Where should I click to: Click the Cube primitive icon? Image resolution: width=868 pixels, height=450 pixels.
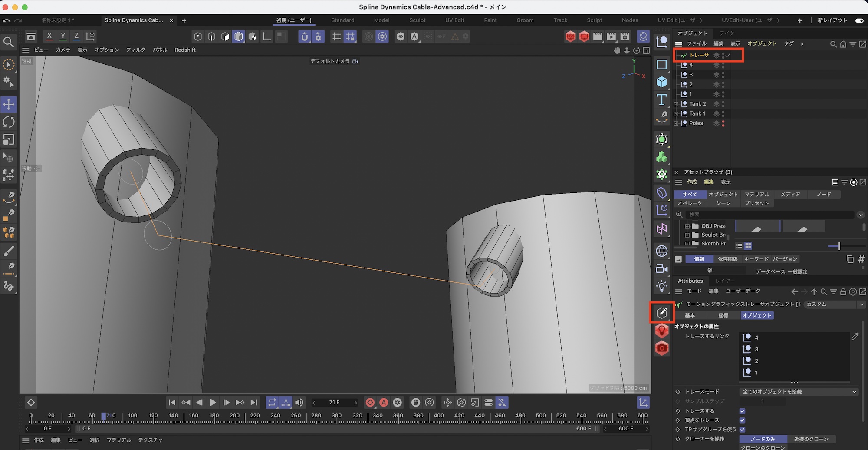pyautogui.click(x=661, y=82)
